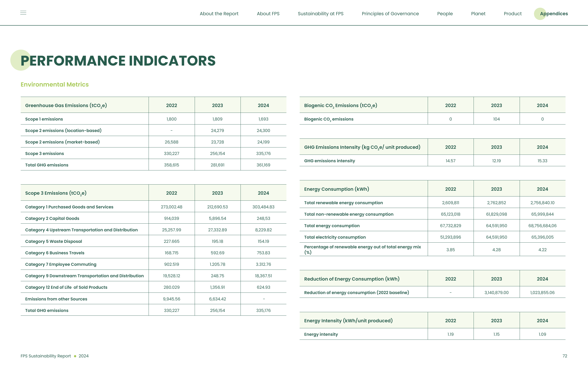Click the Scope 1 emissions row label
The image size is (588, 368).
[44, 119]
